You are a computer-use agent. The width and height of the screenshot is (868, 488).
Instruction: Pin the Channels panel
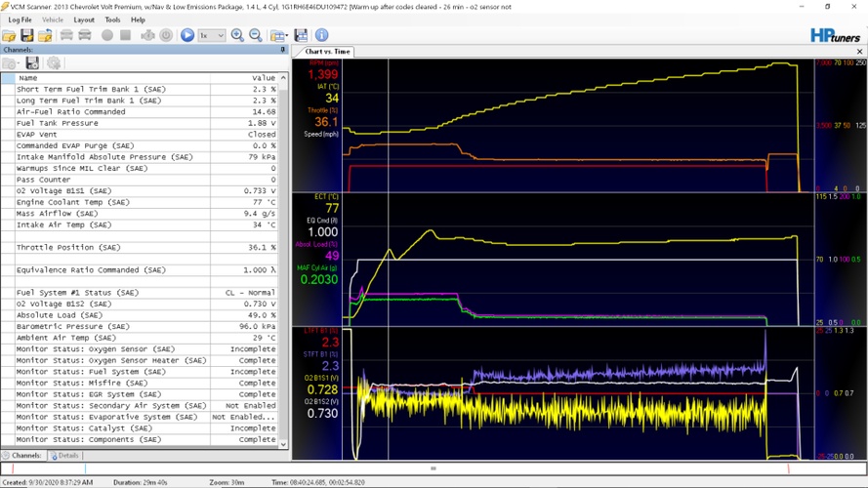pyautogui.click(x=283, y=50)
